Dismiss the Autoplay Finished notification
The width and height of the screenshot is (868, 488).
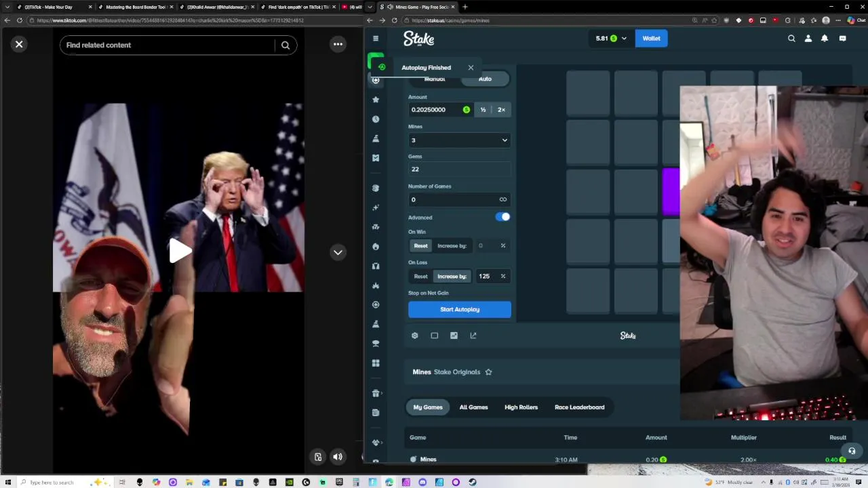(x=471, y=68)
